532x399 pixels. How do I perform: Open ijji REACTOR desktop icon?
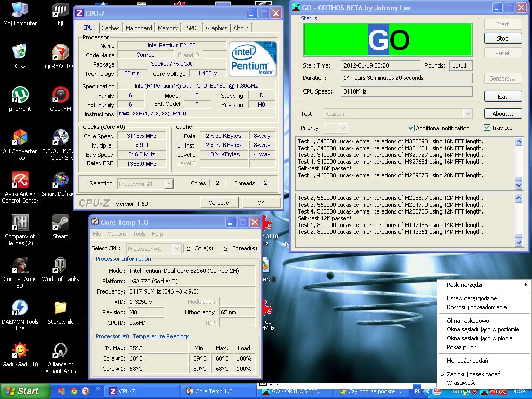60,51
